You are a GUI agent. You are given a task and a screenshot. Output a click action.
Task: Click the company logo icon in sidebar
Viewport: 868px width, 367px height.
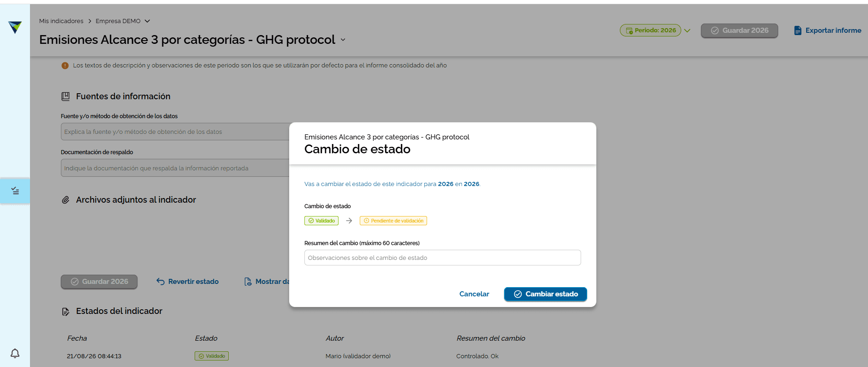pos(15,27)
